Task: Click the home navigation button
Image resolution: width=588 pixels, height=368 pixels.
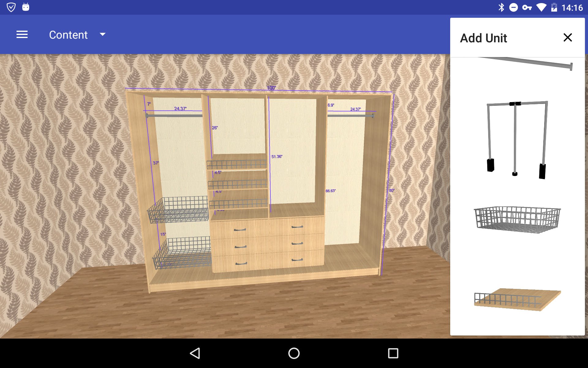Action: coord(294,352)
